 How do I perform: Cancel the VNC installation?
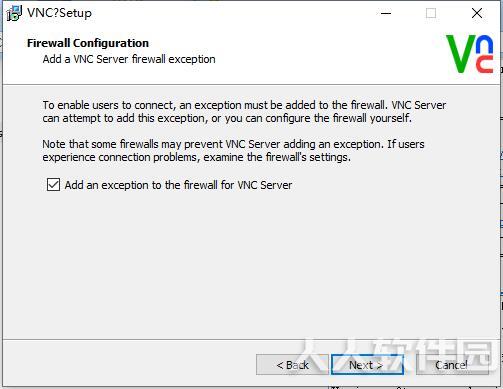452,365
